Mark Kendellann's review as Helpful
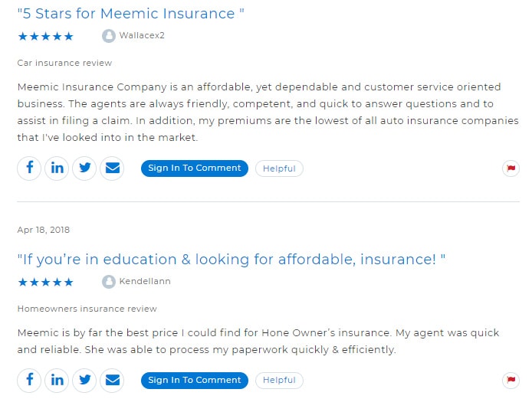This screenshot has width=532, height=399. (x=279, y=381)
